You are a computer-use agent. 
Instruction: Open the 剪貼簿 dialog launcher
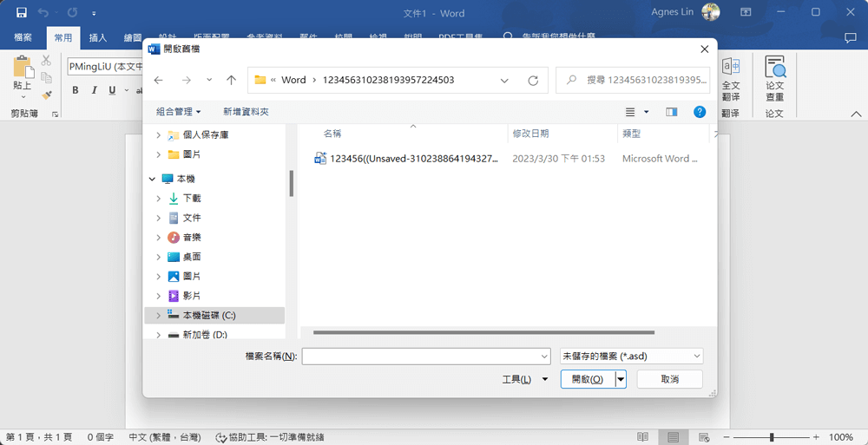(x=55, y=114)
